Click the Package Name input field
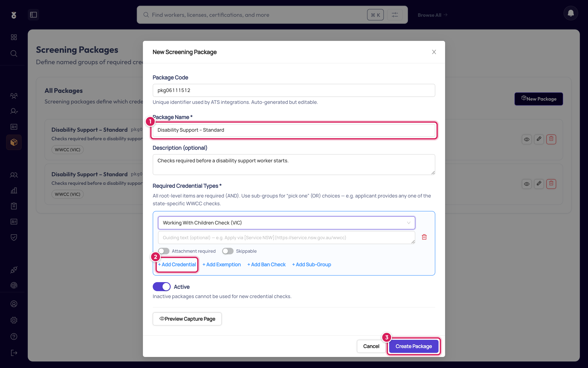The image size is (588, 368). coord(294,130)
